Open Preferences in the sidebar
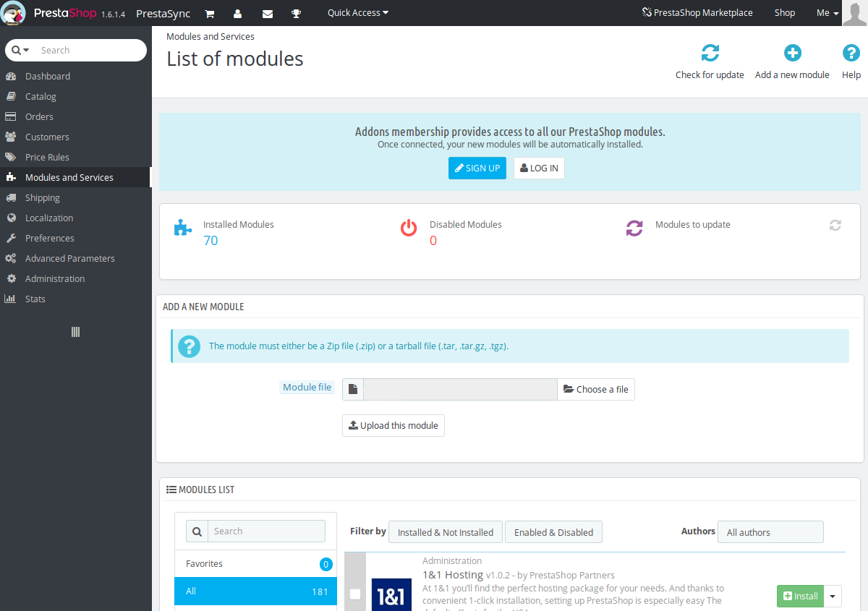This screenshot has width=868, height=611. 75,238
